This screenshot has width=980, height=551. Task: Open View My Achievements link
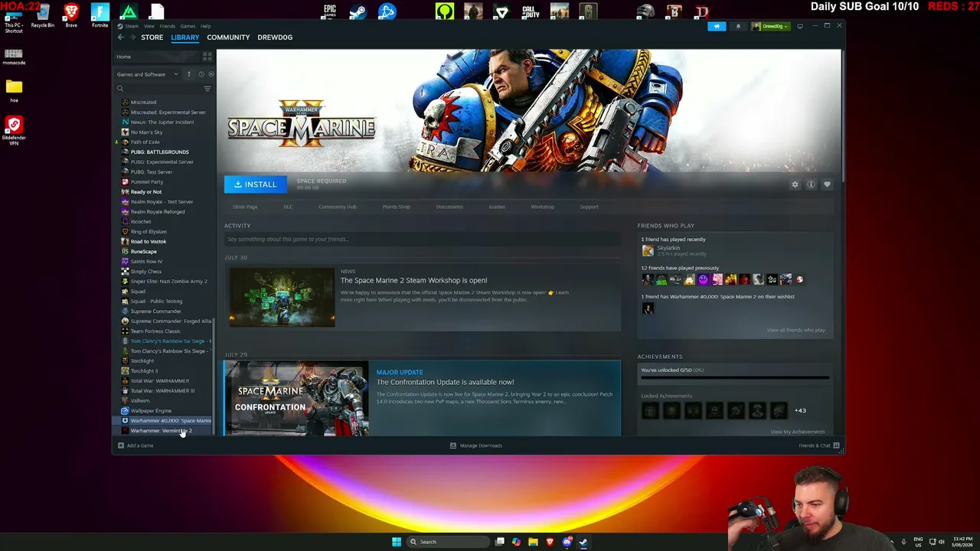click(798, 432)
